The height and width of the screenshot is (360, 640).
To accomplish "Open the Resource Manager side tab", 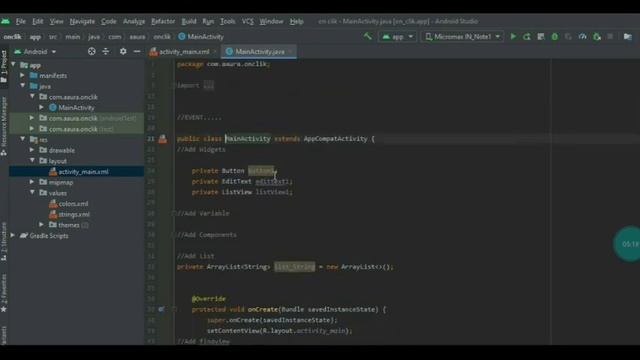I will [x=4, y=127].
